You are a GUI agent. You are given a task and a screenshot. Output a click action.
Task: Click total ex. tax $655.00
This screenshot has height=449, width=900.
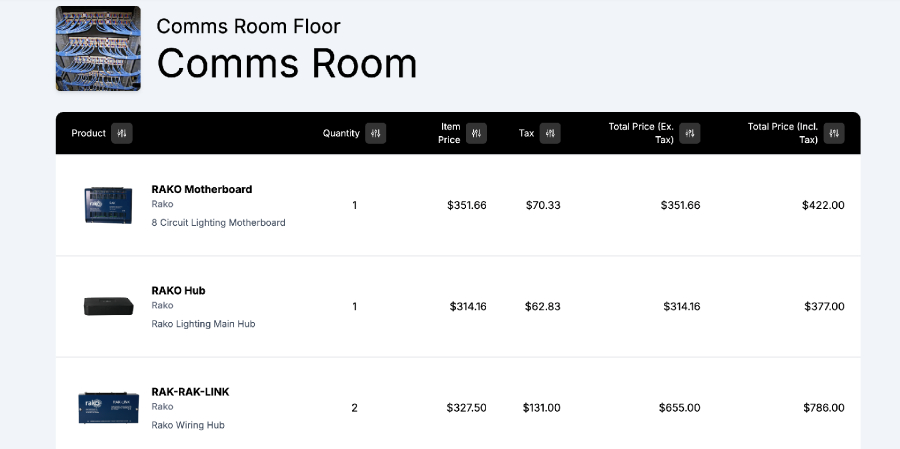(680, 408)
